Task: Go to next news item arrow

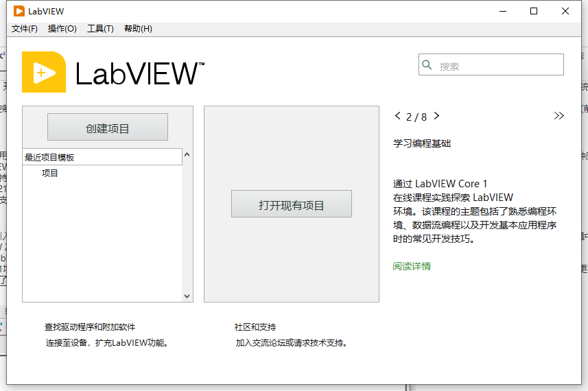Action: [x=436, y=116]
